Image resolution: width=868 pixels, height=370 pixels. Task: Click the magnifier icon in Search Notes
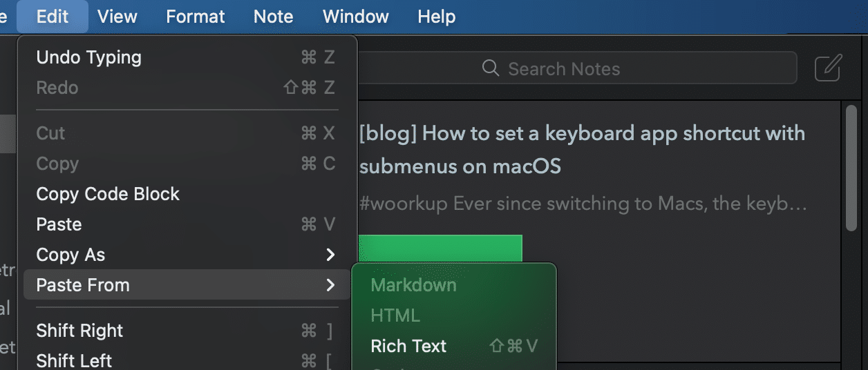coord(491,68)
